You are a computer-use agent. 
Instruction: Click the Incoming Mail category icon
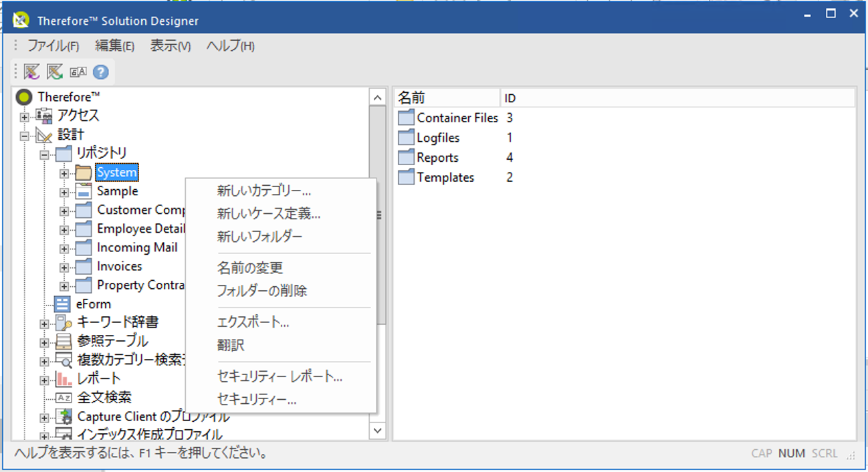coord(84,248)
